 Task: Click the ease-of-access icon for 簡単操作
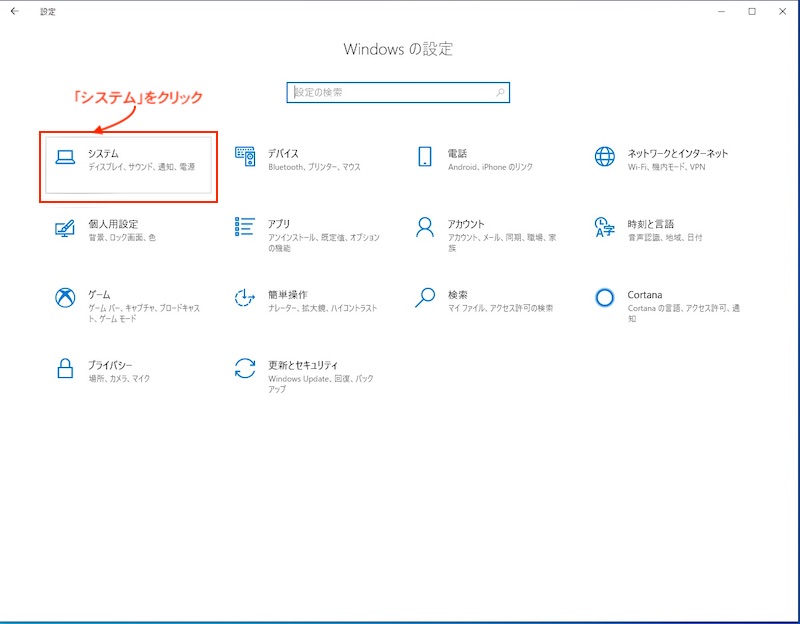pyautogui.click(x=245, y=297)
